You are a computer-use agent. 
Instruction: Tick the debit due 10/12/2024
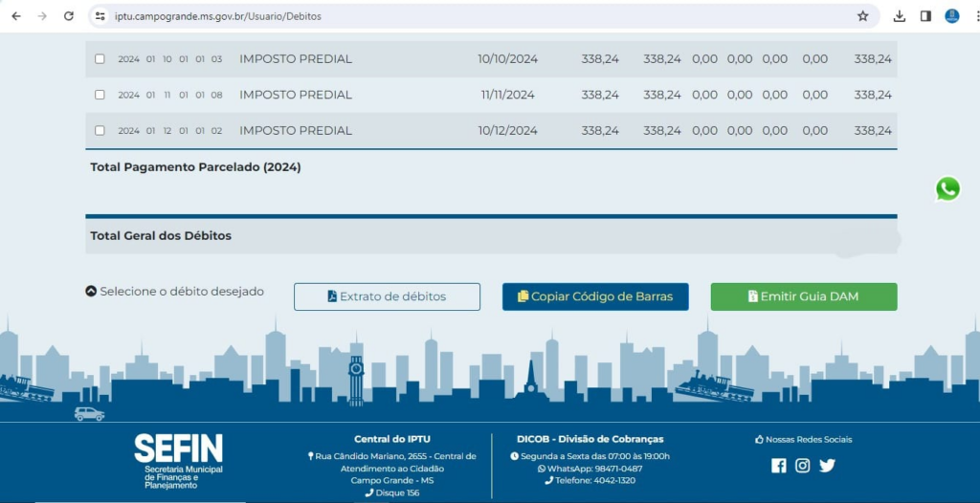(x=100, y=130)
